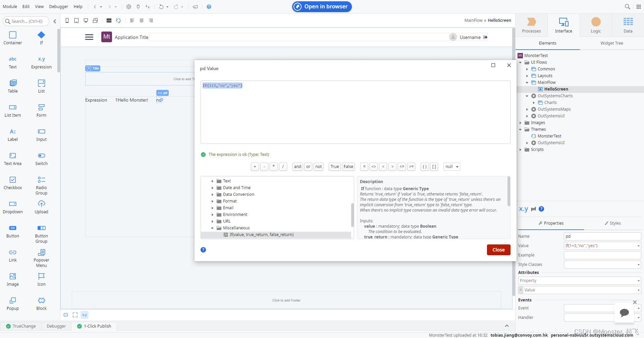Expand the Common UI flow
Screen dimensions: 644x338
(x=527, y=69)
